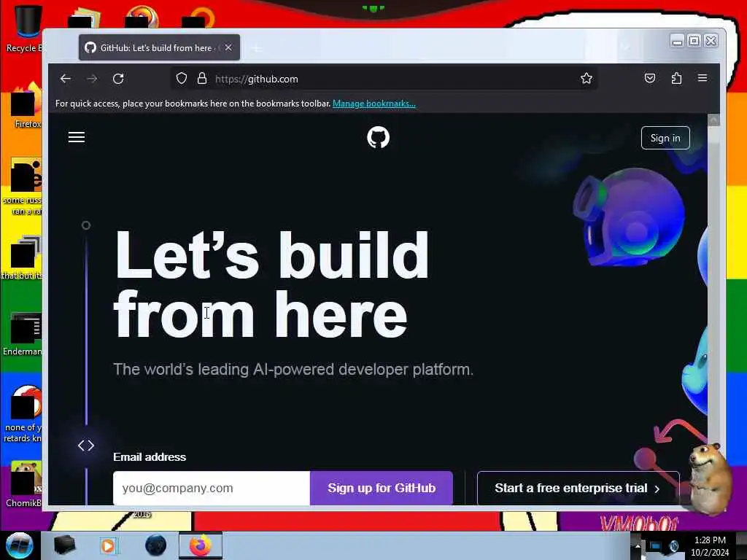Open GitHub hamburger navigation menu
747x560 pixels.
(x=76, y=138)
